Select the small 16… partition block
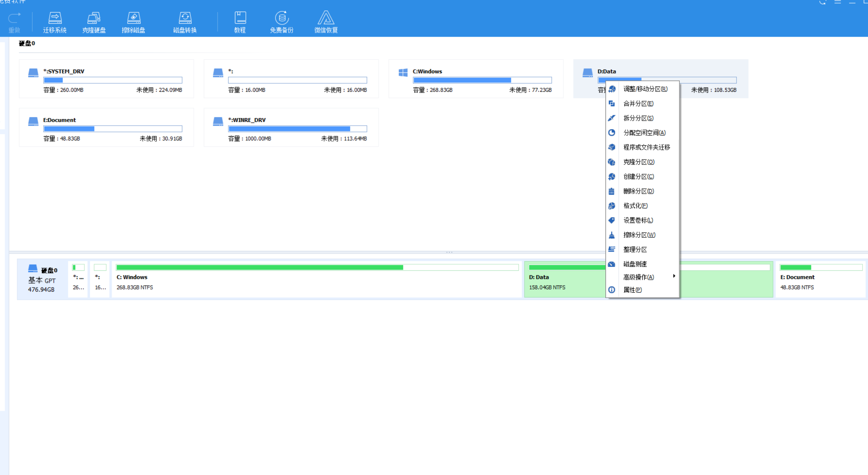868x475 pixels. click(x=100, y=279)
